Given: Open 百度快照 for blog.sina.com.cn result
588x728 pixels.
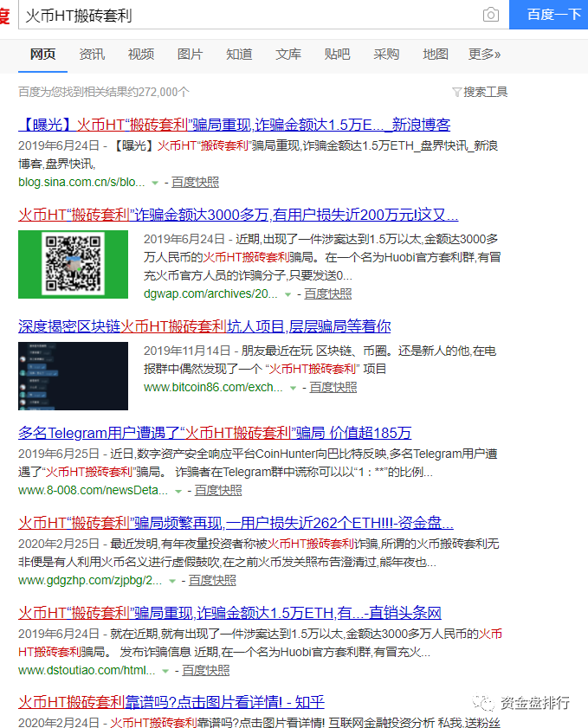Looking at the screenshot, I should (x=195, y=182).
